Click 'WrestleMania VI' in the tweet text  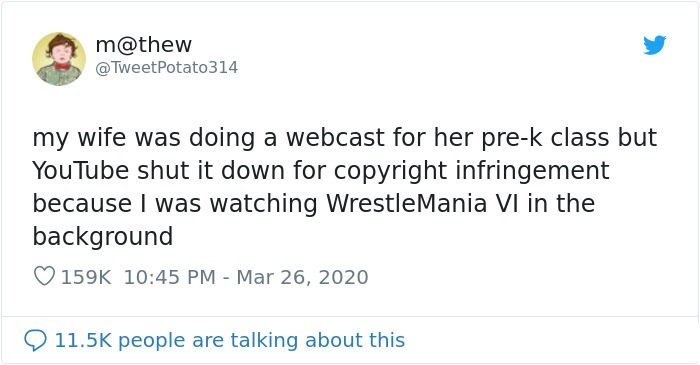click(422, 203)
